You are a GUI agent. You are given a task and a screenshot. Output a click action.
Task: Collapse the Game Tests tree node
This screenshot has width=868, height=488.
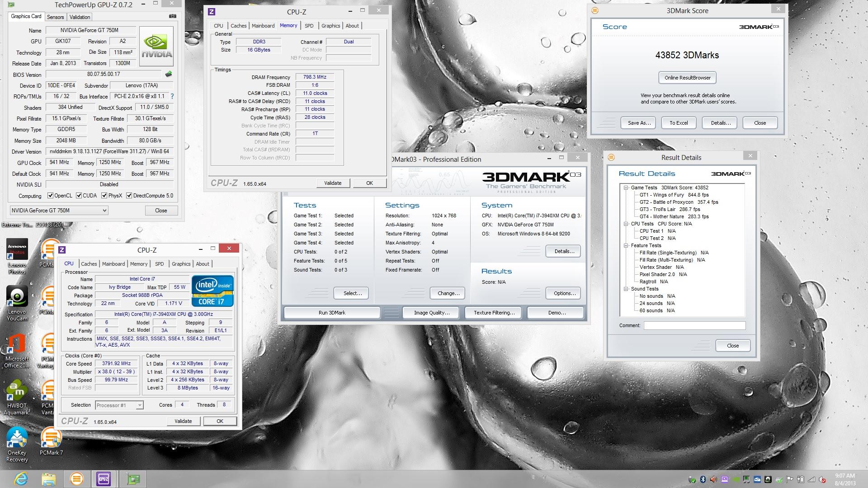[x=626, y=188]
